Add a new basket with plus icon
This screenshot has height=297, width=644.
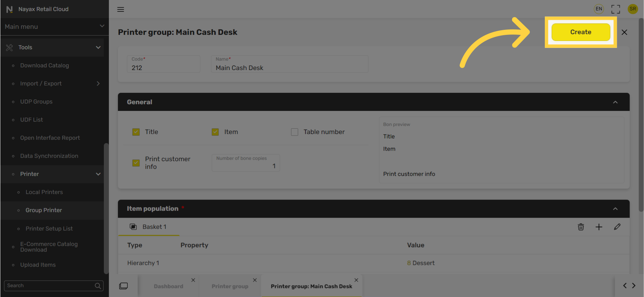click(599, 227)
